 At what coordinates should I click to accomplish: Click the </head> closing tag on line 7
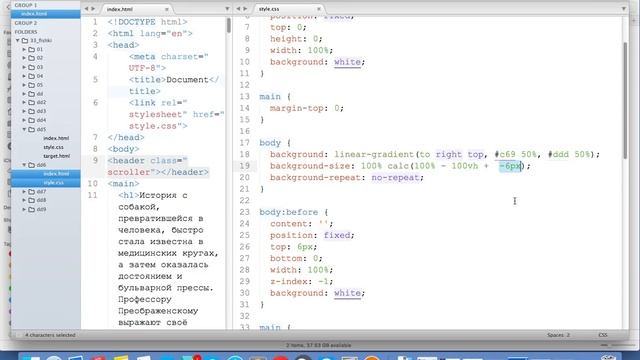[126, 138]
